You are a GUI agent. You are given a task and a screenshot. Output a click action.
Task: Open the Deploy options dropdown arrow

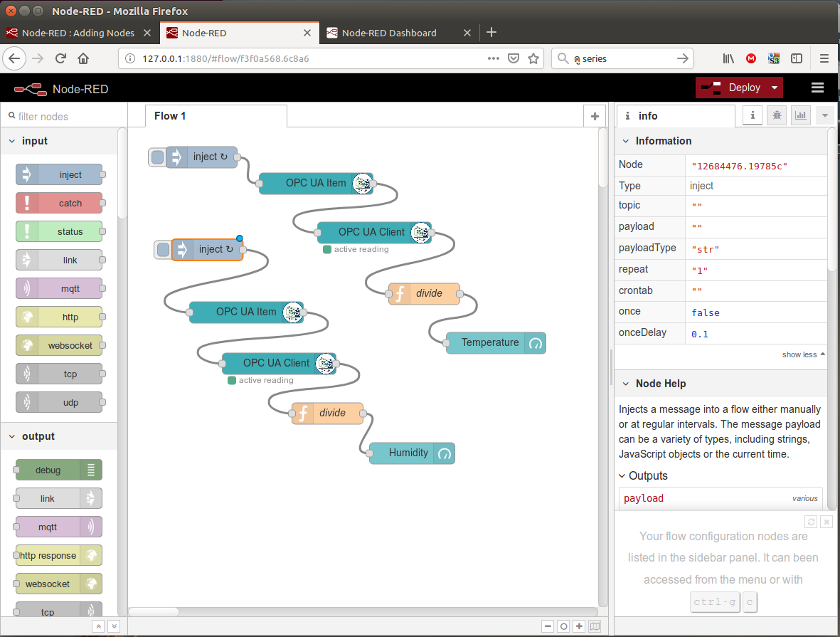point(774,88)
